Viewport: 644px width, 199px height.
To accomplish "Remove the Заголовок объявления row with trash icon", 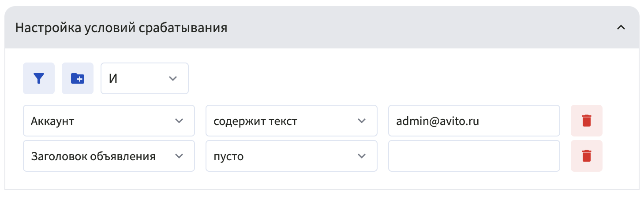I will point(586,156).
